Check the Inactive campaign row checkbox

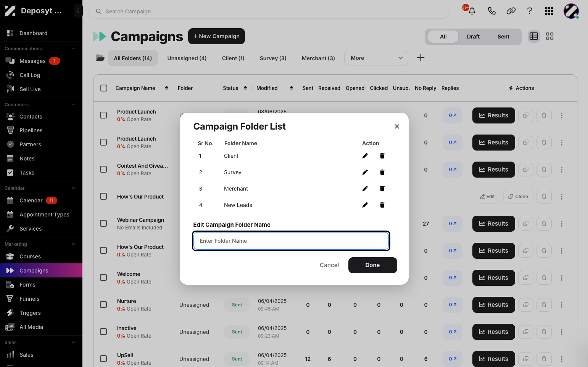click(x=103, y=332)
